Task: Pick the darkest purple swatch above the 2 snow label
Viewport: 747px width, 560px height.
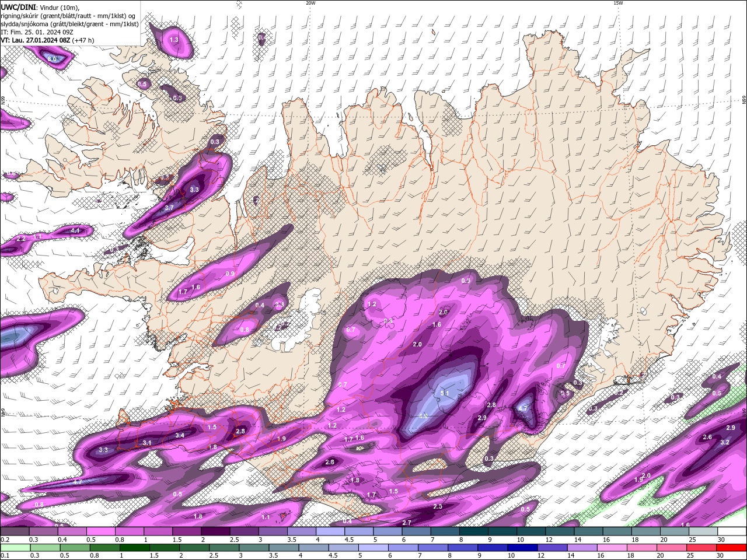Action: click(215, 531)
